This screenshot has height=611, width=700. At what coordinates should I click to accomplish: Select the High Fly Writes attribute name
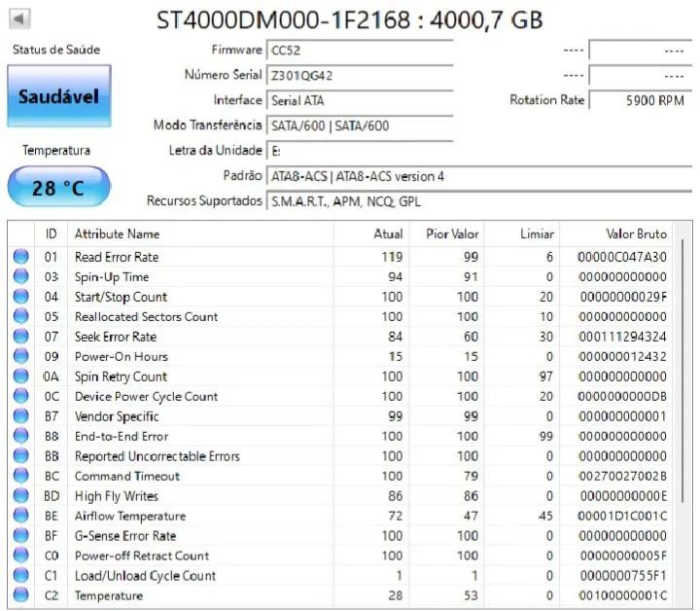click(116, 496)
